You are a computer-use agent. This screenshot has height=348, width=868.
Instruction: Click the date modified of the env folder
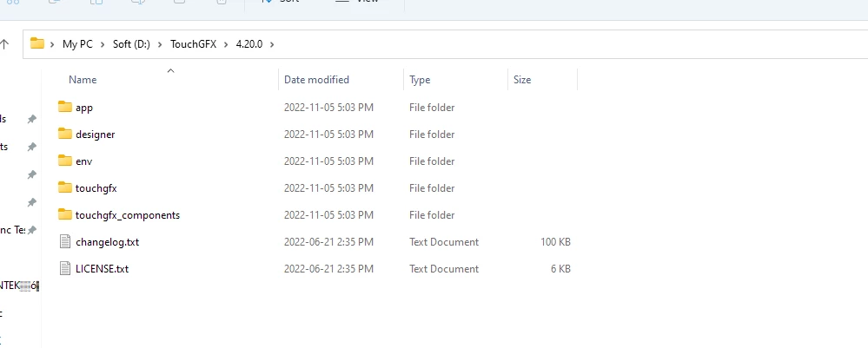point(328,161)
